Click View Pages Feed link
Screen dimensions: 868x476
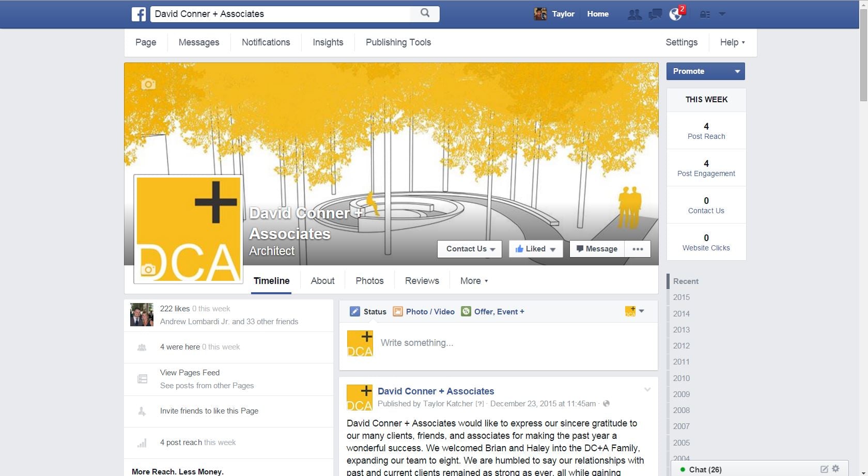pyautogui.click(x=190, y=373)
